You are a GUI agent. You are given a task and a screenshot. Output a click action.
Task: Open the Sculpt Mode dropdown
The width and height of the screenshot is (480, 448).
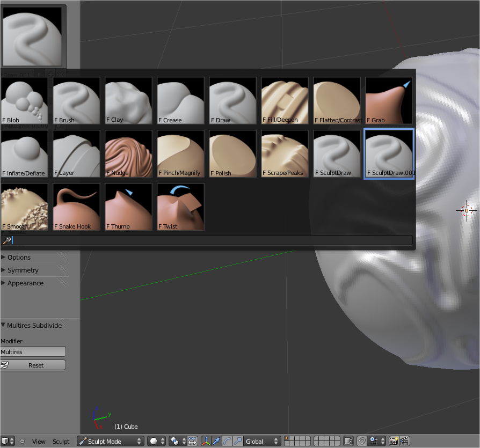[110, 441]
